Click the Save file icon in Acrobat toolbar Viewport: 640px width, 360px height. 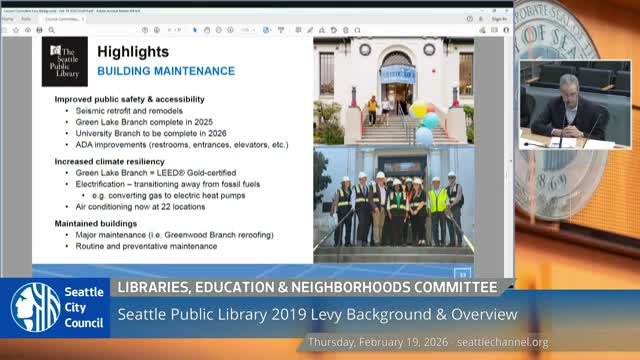pyautogui.click(x=4, y=30)
